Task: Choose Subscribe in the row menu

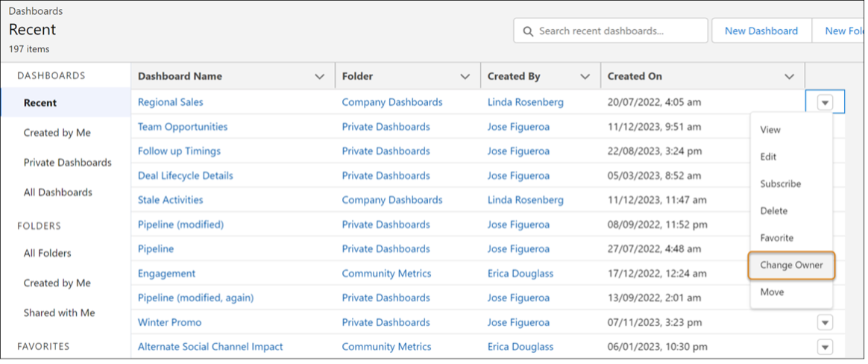Action: (780, 183)
